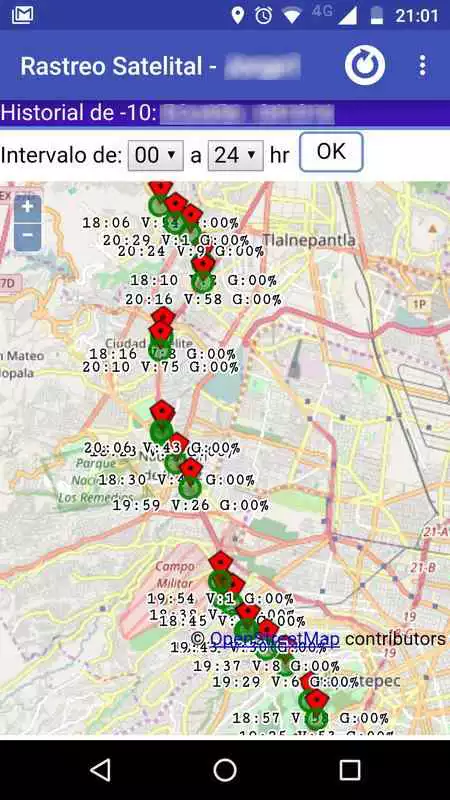The image size is (450, 800).
Task: Open the Gmail notification icon in status bar
Action: 22,15
